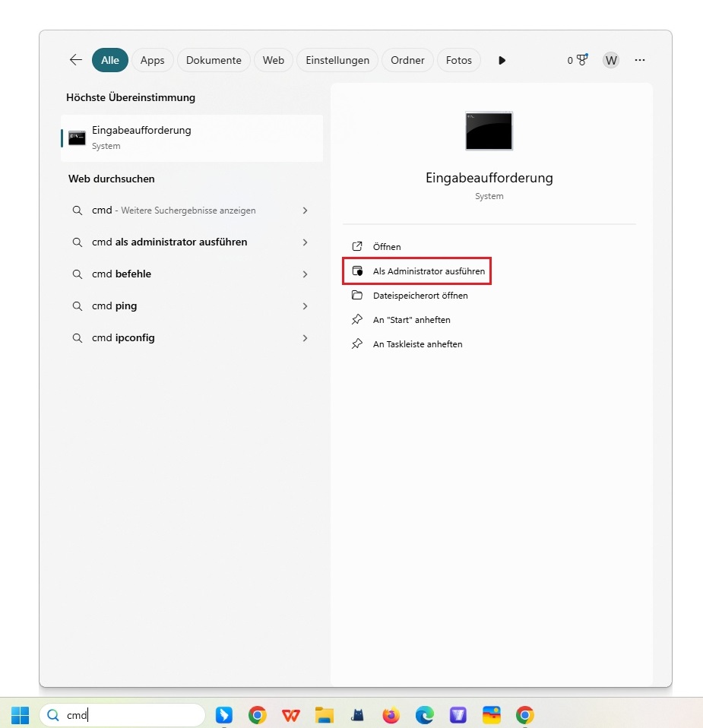The height and width of the screenshot is (728, 703).
Task: Focus the taskbar search box containing cmd
Action: [122, 715]
